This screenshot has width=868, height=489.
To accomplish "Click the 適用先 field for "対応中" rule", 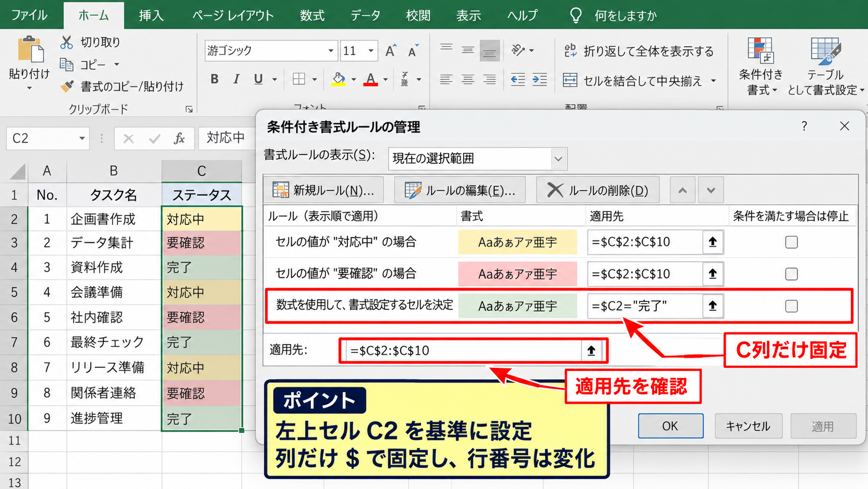I will click(x=645, y=242).
